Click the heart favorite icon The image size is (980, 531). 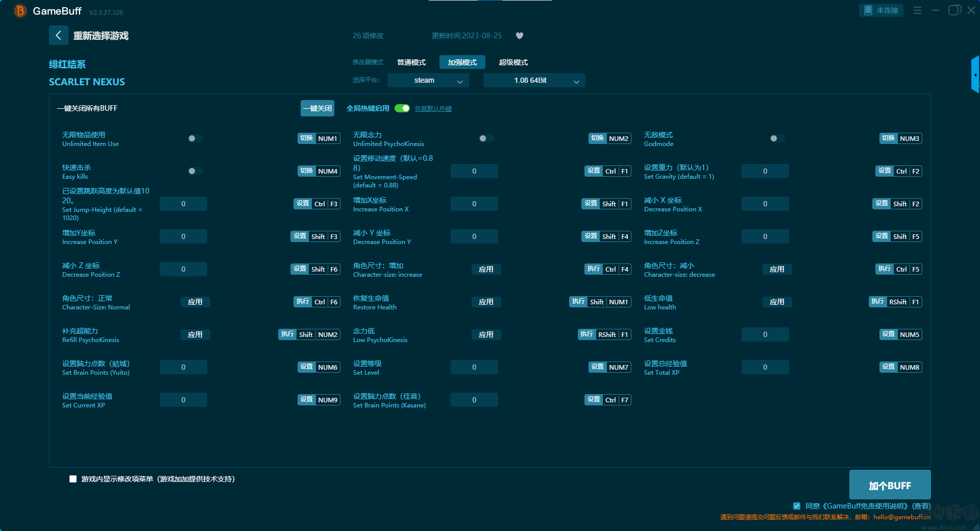pyautogui.click(x=520, y=36)
